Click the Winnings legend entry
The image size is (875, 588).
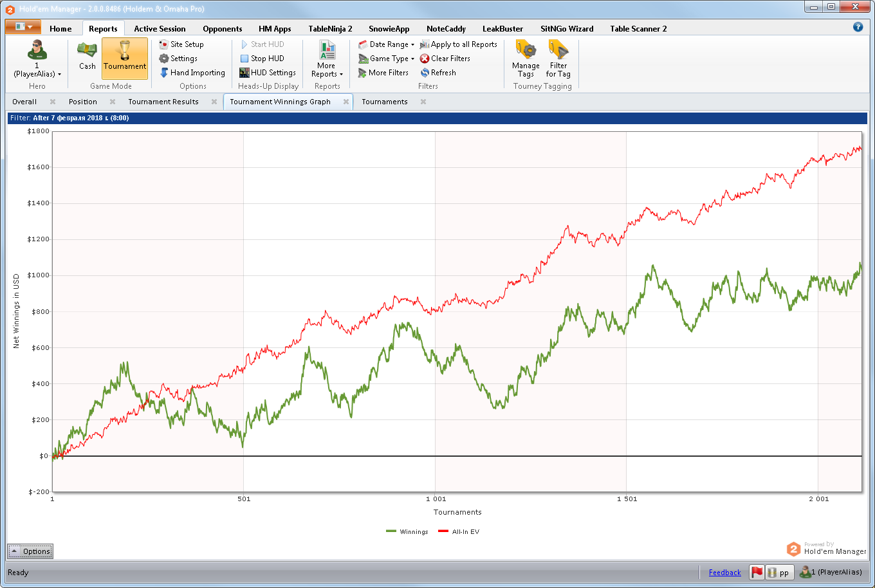click(x=407, y=532)
